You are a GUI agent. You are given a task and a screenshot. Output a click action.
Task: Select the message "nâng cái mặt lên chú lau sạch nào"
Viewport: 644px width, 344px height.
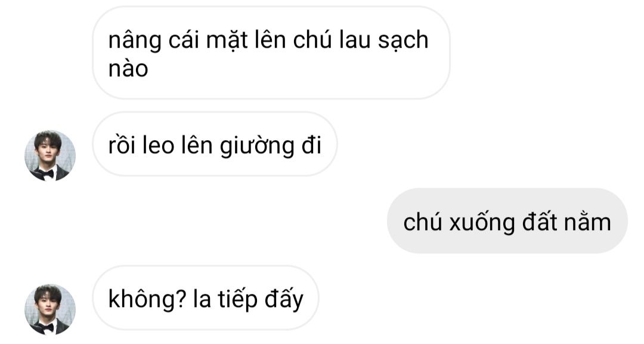271,53
